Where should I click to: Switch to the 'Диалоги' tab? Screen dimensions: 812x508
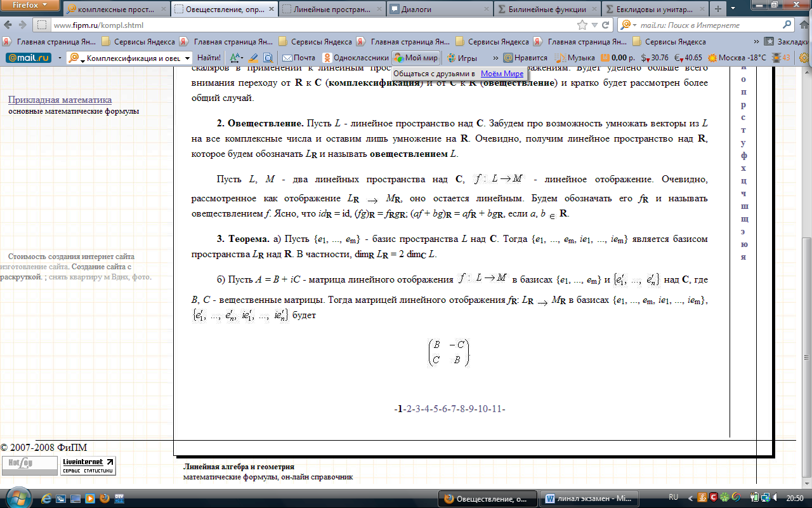(439, 9)
